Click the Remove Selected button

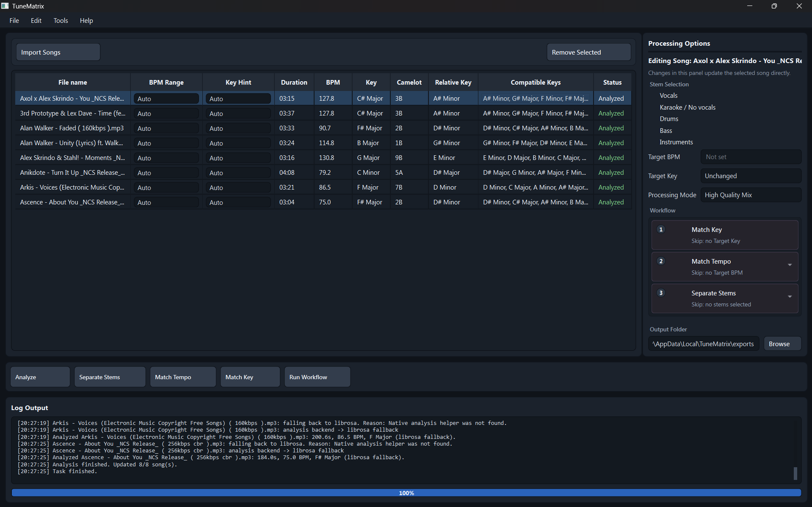pos(588,52)
